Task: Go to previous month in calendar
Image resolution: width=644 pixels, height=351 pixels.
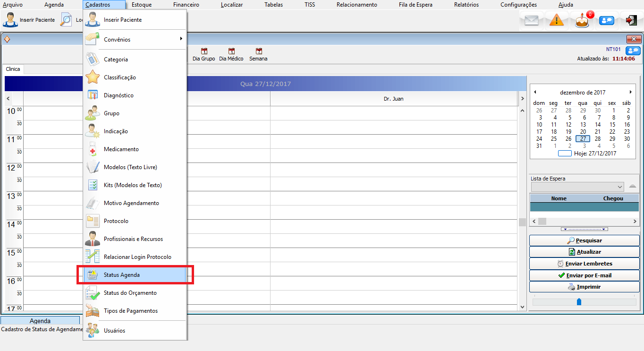Action: point(535,92)
